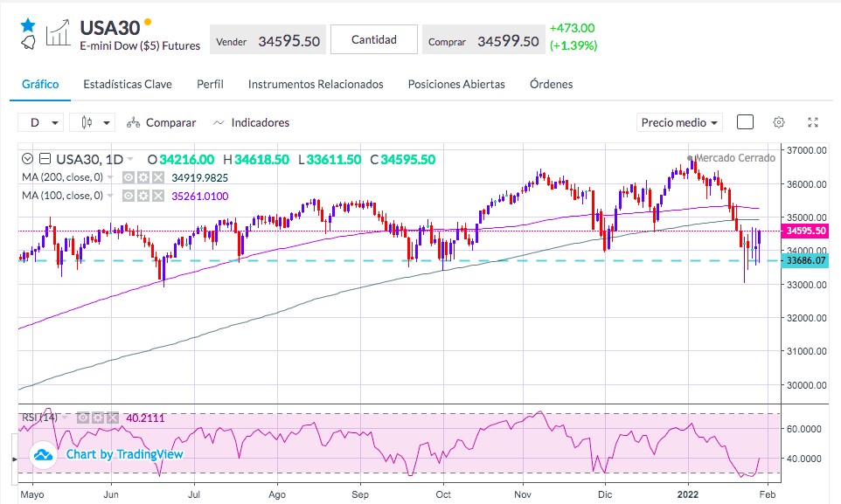Screen dimensions: 841x504
Task: Click the RSI value 40.2111
Action: pyautogui.click(x=145, y=418)
